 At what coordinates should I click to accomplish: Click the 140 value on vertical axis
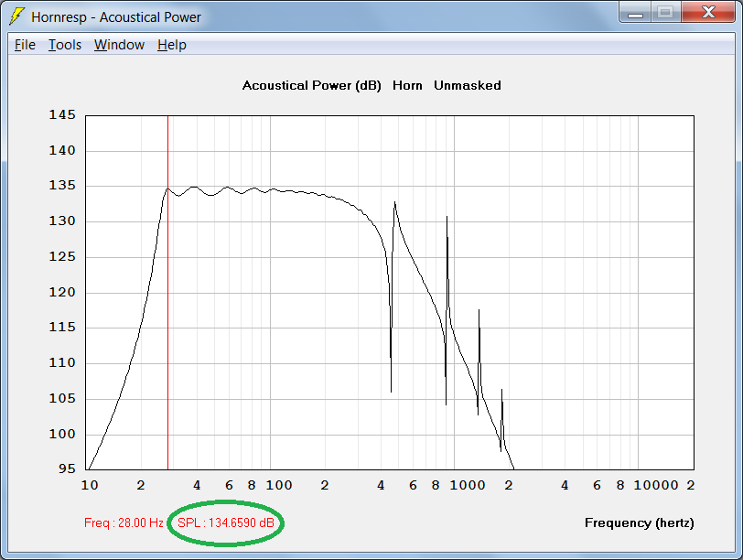[x=62, y=151]
